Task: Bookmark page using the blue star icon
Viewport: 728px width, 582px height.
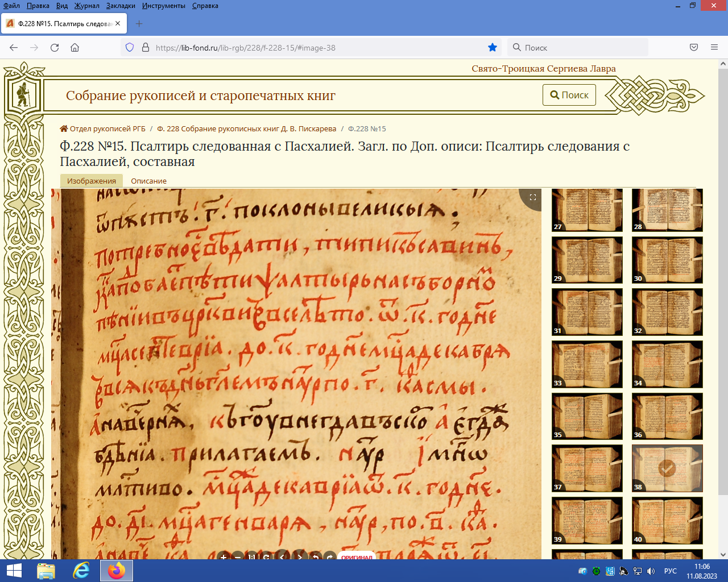Action: coord(493,48)
